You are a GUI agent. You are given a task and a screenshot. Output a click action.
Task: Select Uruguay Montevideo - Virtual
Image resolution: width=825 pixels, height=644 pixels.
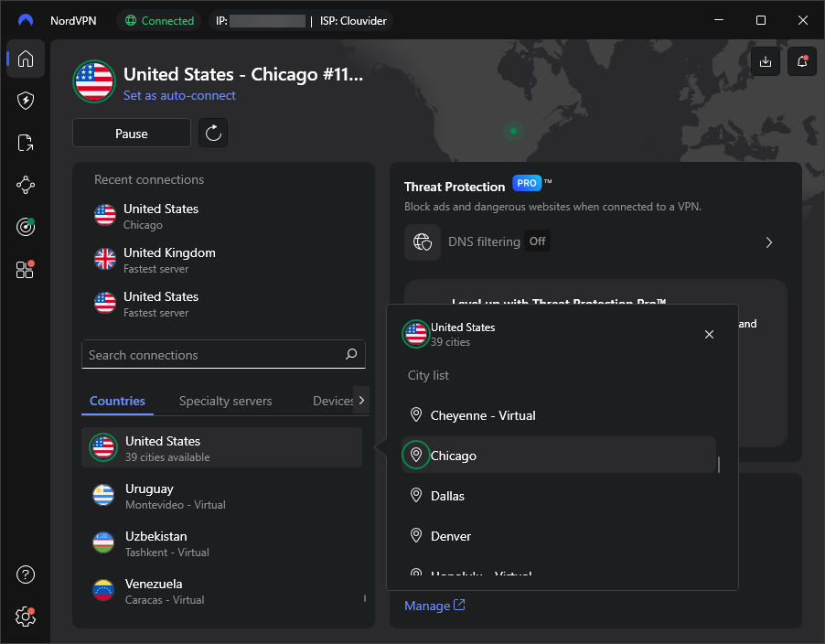(x=221, y=496)
